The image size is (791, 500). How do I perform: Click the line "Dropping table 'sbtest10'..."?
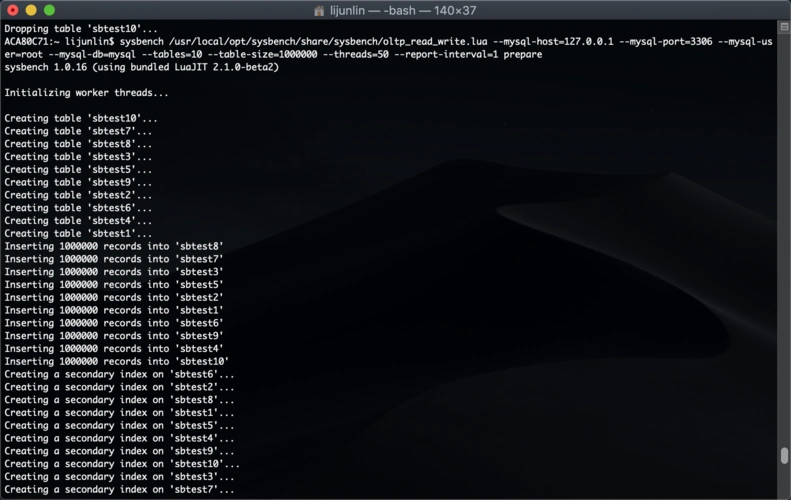[x=81, y=29]
